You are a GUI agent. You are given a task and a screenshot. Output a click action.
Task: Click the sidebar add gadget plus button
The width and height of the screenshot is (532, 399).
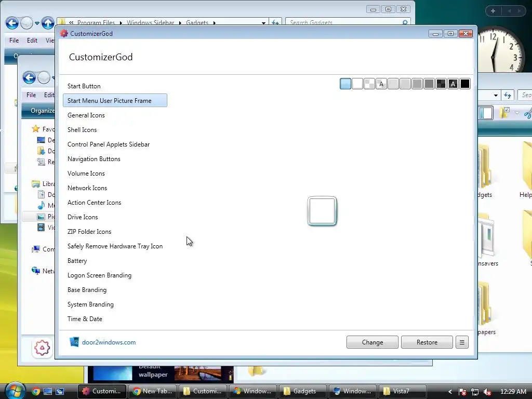pos(493,11)
